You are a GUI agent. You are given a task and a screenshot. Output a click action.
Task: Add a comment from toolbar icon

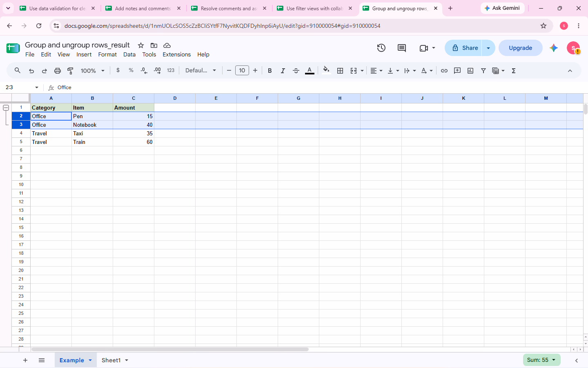pyautogui.click(x=457, y=71)
